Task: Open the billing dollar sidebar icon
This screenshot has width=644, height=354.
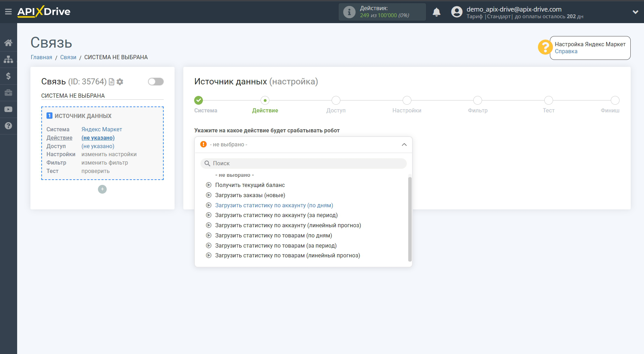Action: (8, 76)
